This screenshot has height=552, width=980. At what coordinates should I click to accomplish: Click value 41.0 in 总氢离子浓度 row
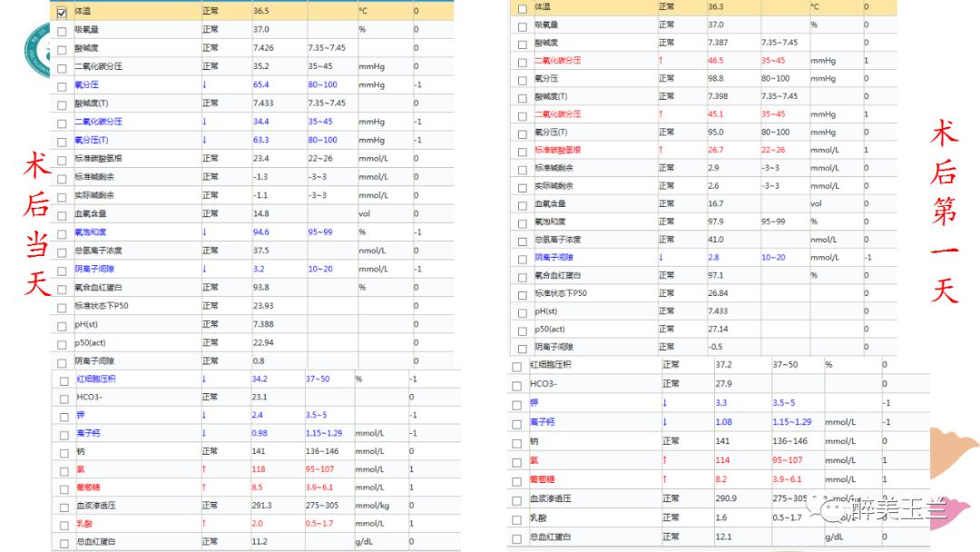click(x=716, y=240)
